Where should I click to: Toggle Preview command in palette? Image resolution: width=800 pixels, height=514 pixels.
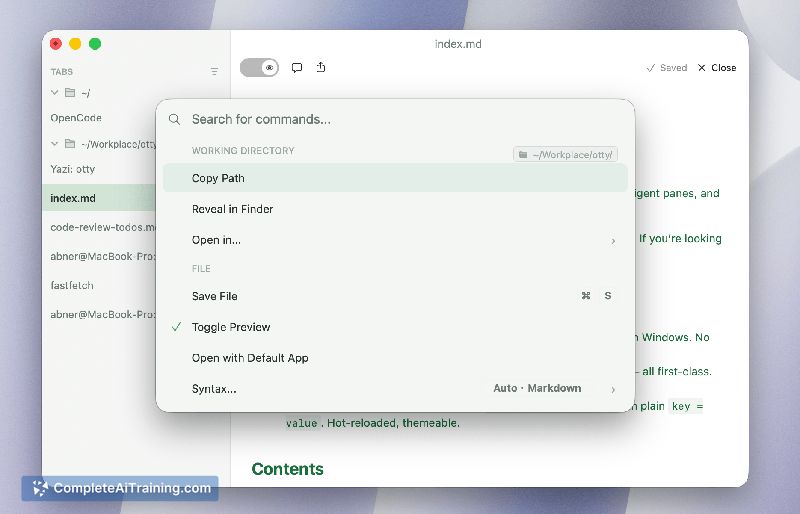(x=395, y=327)
